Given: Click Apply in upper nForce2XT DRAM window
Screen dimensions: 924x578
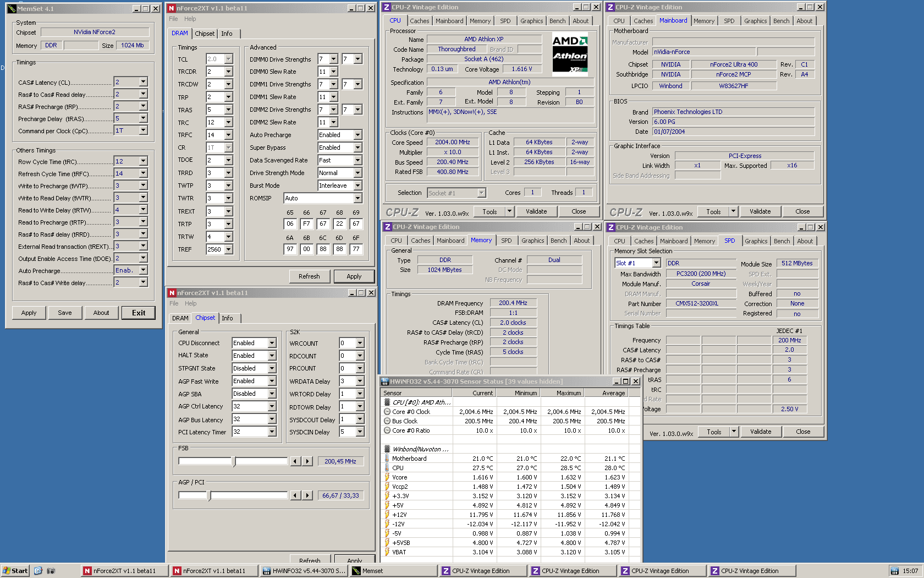Looking at the screenshot, I should click(x=354, y=276).
